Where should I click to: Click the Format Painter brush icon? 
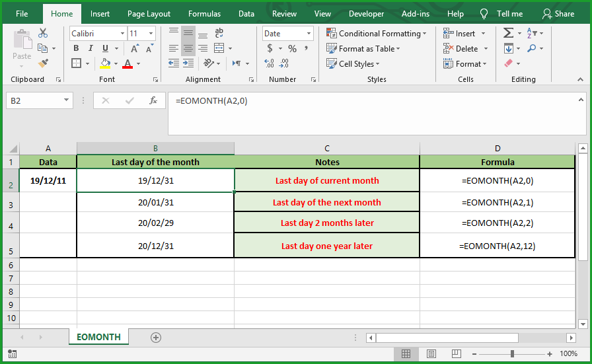click(x=44, y=63)
